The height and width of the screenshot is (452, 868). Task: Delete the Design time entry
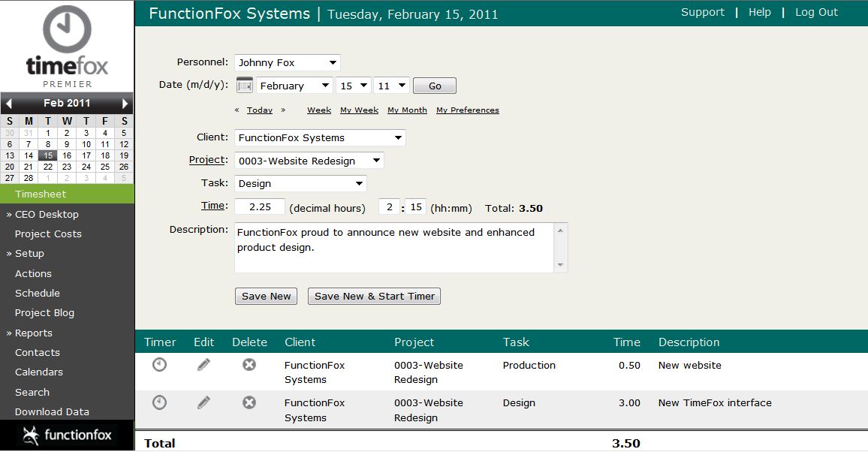(249, 402)
